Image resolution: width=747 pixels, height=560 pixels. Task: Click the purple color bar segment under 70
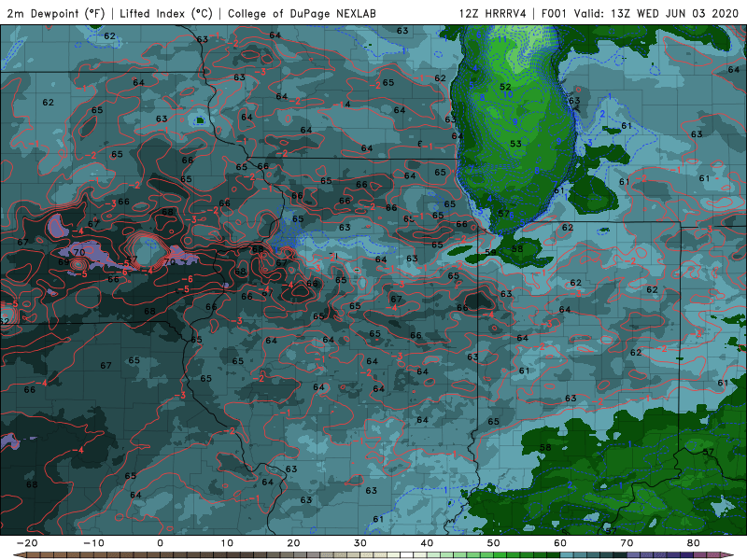(x=634, y=555)
